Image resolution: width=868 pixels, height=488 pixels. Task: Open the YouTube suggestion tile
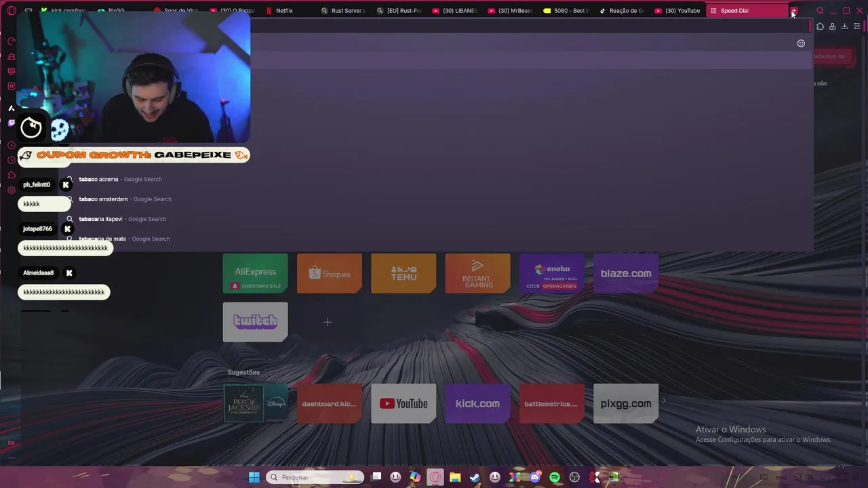tap(403, 403)
